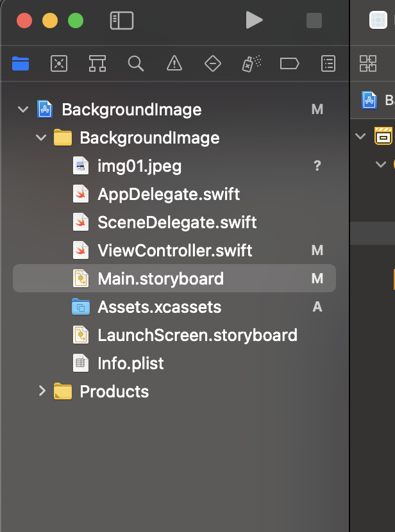Image resolution: width=395 pixels, height=532 pixels.
Task: Open the Test navigator
Action: 212,63
